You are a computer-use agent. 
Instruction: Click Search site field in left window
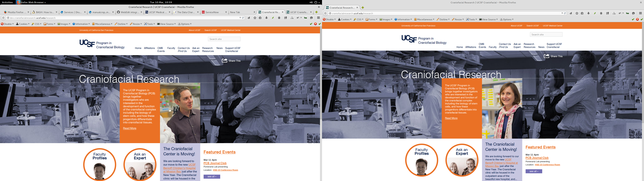(224, 39)
